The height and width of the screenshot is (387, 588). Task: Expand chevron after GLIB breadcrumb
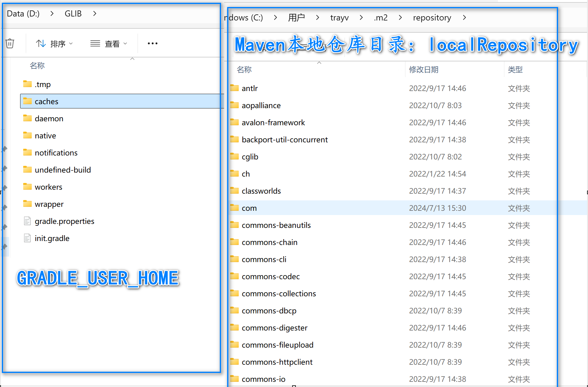[x=95, y=14]
